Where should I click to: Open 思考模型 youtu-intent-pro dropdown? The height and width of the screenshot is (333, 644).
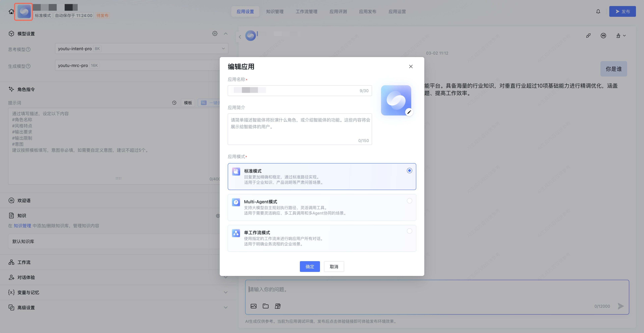[x=141, y=49]
